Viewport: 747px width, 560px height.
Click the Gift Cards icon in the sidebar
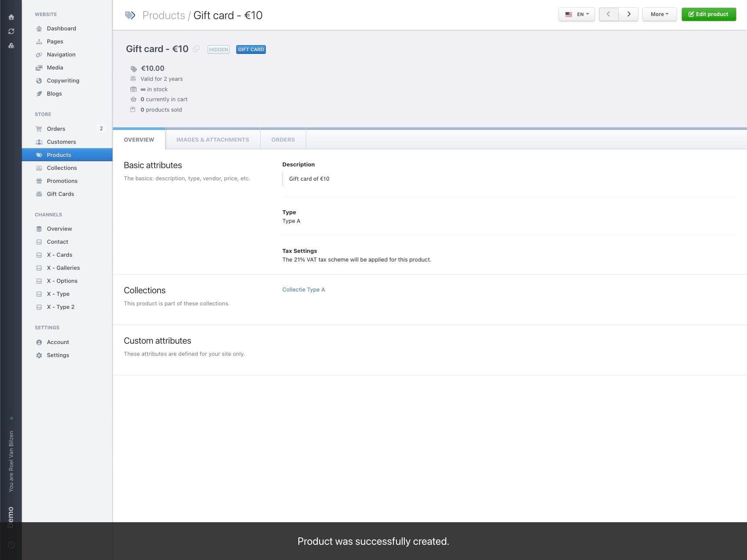click(39, 194)
